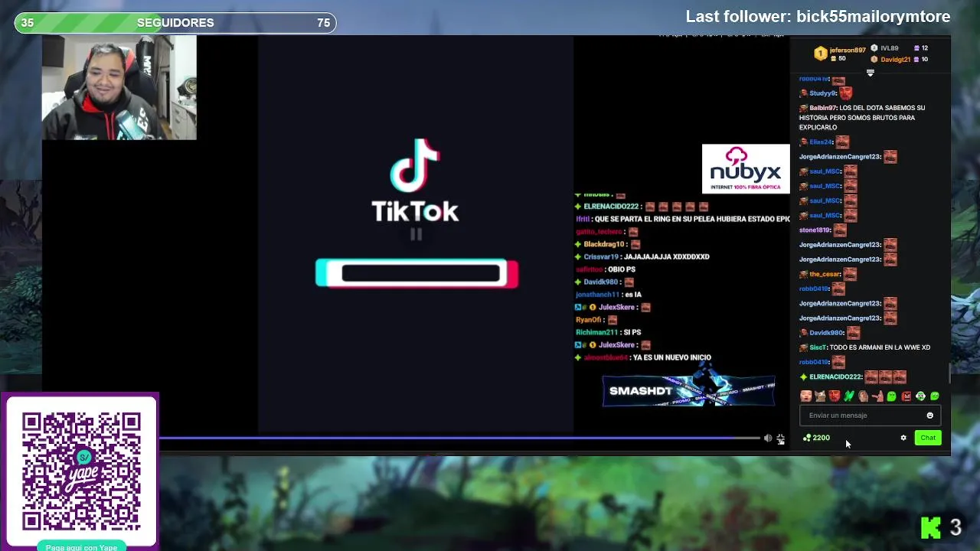Screen dimensions: 980x551
Task: Exit fullscreen with the player's arrows icon
Action: pos(780,439)
